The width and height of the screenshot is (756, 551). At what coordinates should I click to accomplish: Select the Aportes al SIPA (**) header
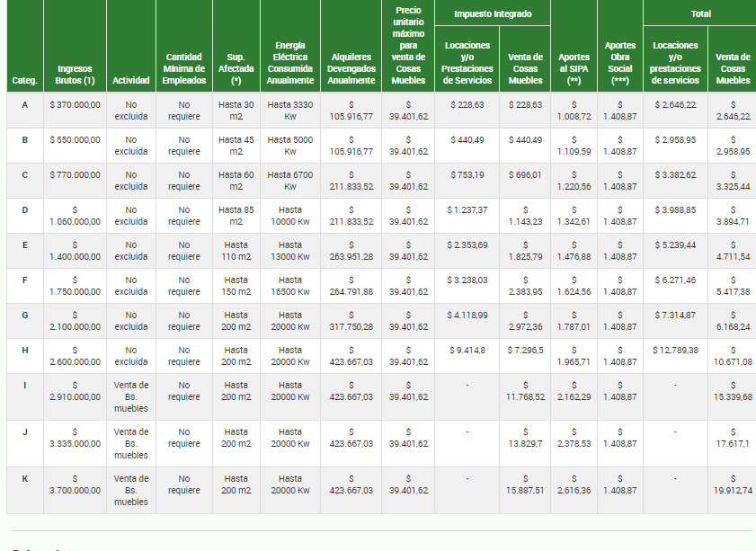click(574, 69)
